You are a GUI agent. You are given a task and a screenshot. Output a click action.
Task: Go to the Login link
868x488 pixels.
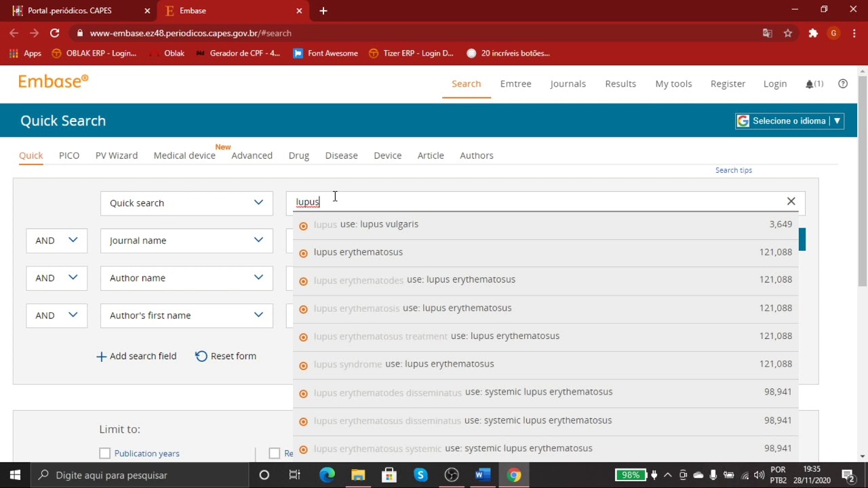775,84
